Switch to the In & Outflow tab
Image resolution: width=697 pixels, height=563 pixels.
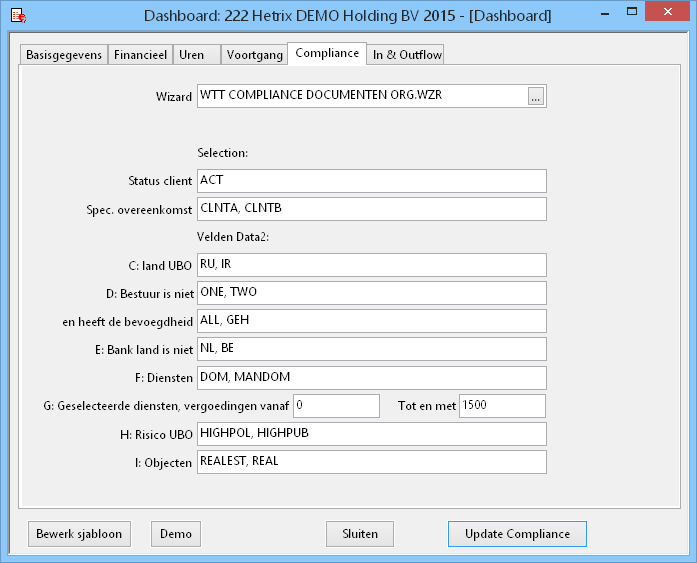click(x=407, y=55)
